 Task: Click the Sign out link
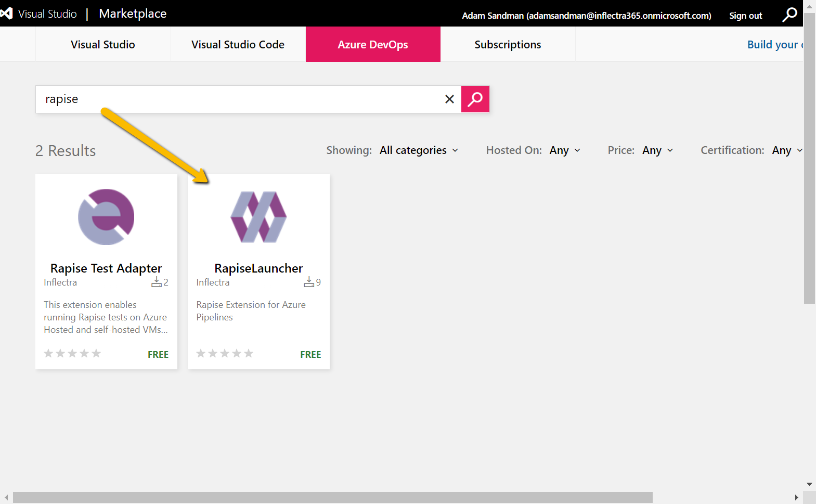click(x=745, y=16)
